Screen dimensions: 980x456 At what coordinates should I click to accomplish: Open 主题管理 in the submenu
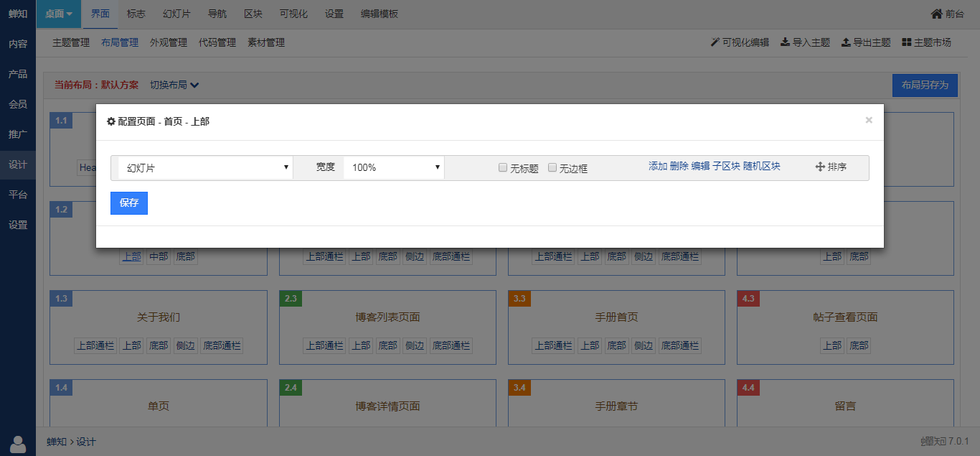[71, 42]
